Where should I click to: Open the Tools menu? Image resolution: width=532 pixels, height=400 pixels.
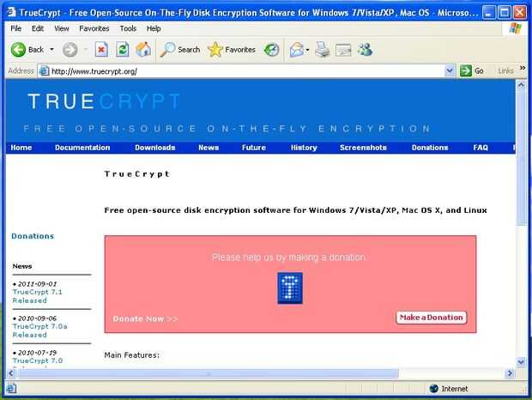pyautogui.click(x=128, y=28)
